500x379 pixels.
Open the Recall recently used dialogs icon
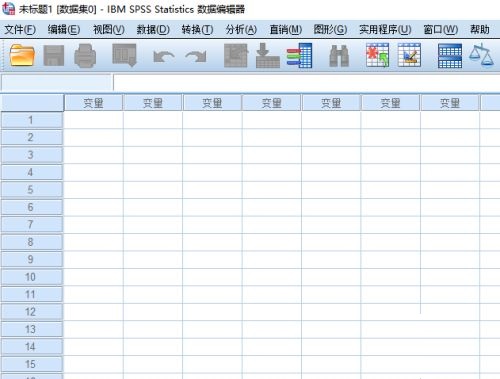pyautogui.click(x=125, y=55)
